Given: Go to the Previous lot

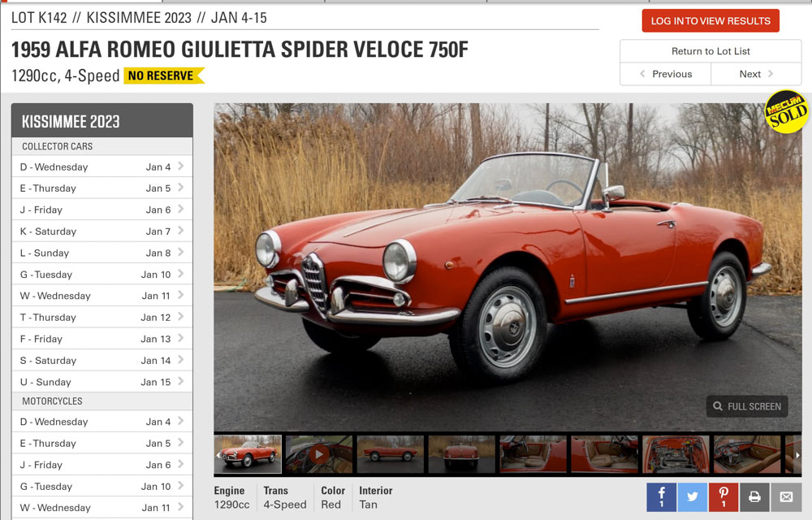Looking at the screenshot, I should tap(666, 74).
